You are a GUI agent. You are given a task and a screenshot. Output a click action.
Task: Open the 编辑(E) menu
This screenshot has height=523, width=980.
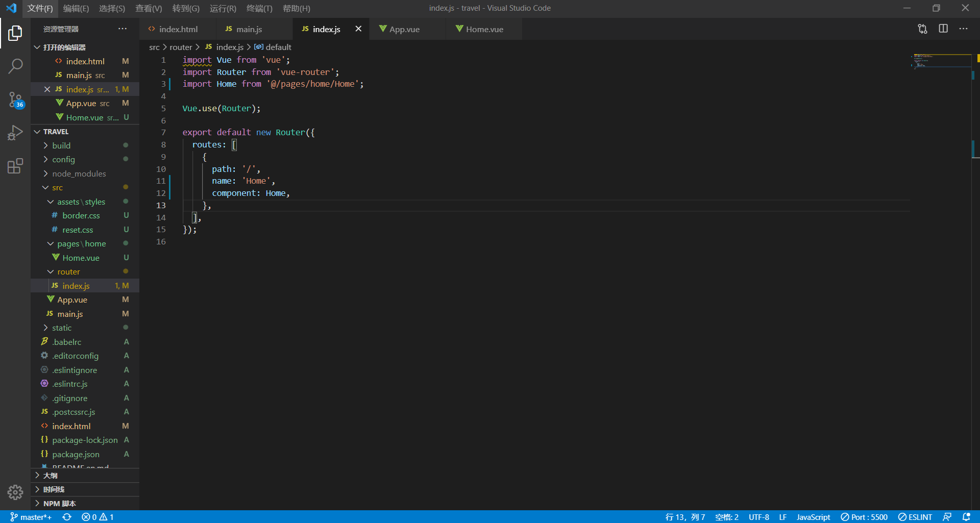(x=76, y=8)
